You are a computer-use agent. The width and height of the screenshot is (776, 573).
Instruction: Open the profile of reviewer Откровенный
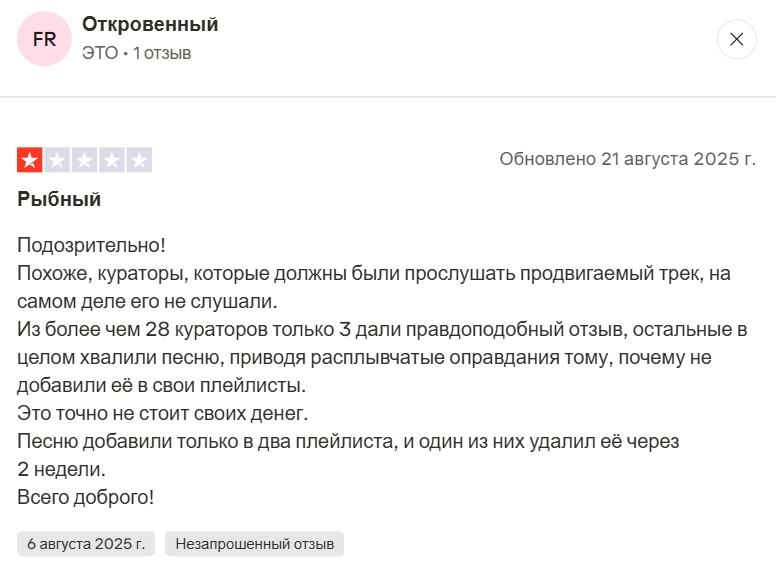tap(150, 25)
